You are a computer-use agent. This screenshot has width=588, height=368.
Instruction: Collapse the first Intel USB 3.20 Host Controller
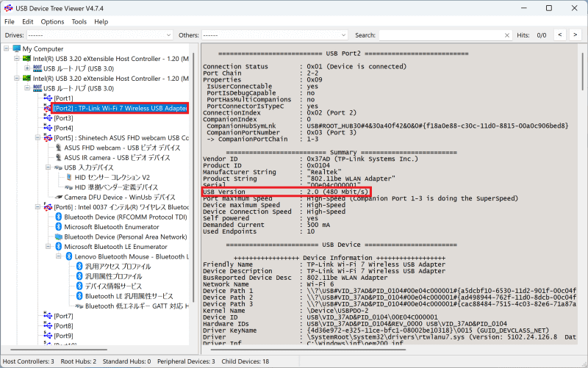(x=17, y=59)
